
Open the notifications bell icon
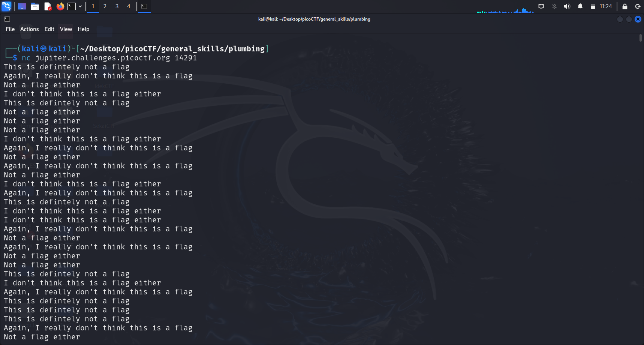(x=580, y=6)
